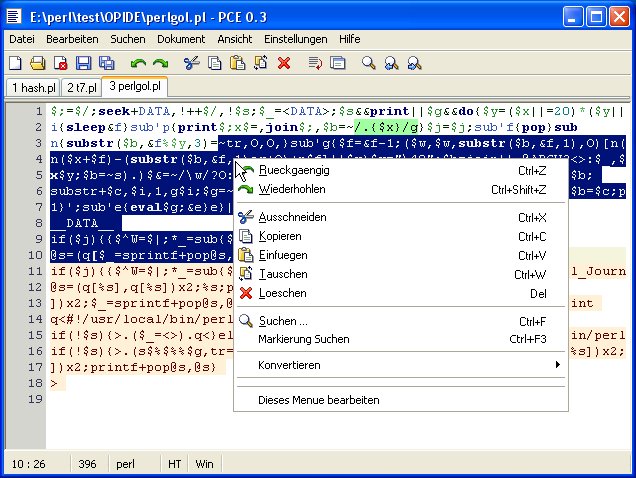
Task: Choose Markierung Suchen from the context menu
Action: (x=401, y=339)
